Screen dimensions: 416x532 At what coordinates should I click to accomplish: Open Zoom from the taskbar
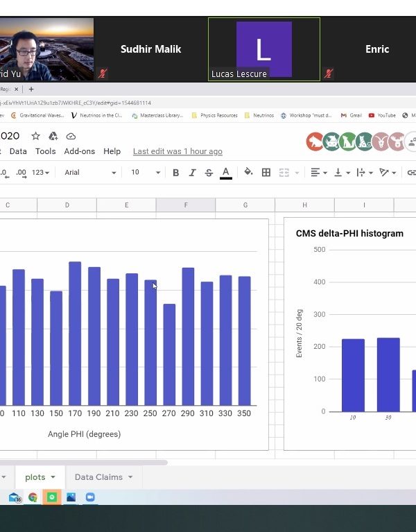tap(89, 497)
